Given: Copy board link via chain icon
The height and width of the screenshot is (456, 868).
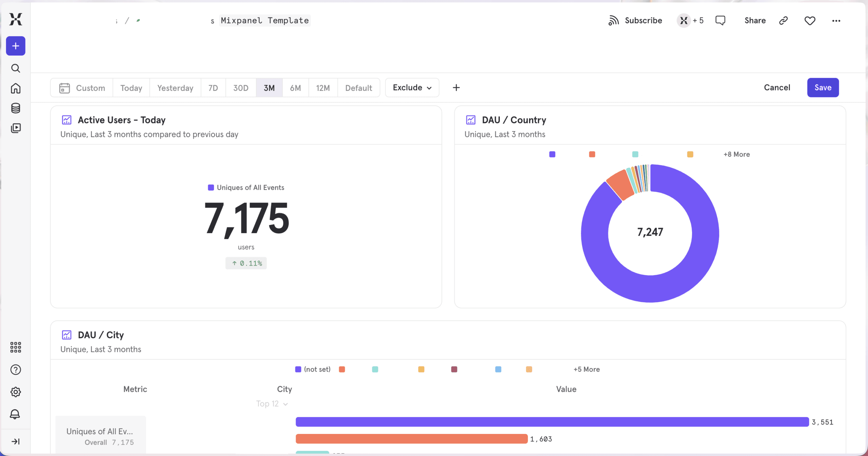Looking at the screenshot, I should pyautogui.click(x=783, y=21).
